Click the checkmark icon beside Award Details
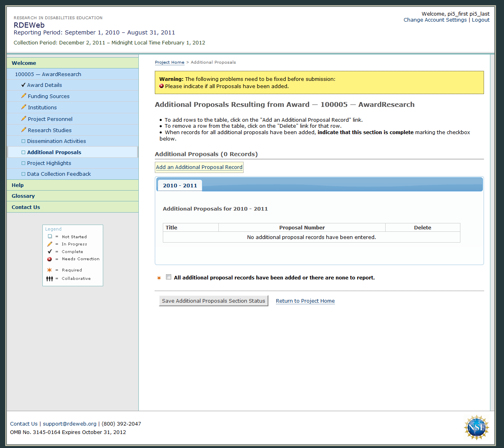 24,85
